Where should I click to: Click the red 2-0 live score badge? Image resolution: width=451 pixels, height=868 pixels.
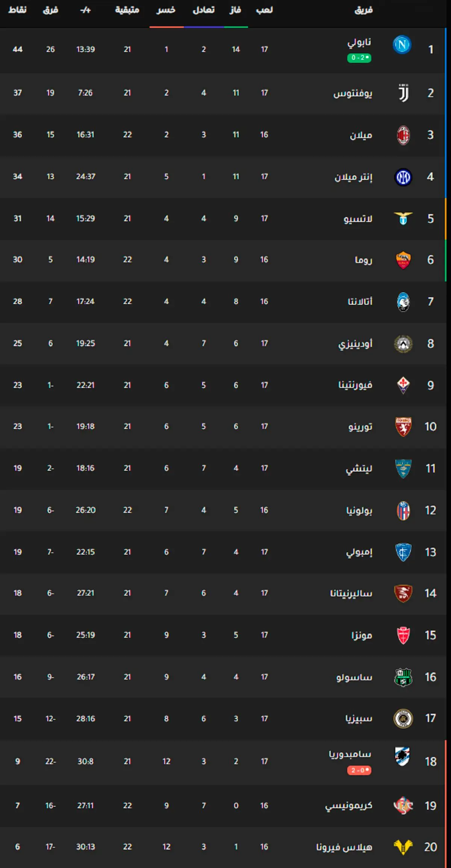pos(359,770)
